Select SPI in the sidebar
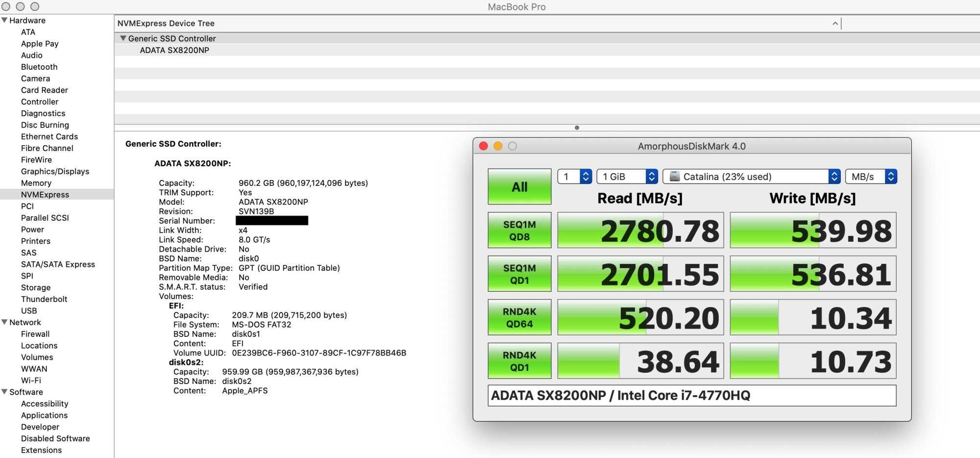Screen dimensions: 980x458 click(x=27, y=276)
